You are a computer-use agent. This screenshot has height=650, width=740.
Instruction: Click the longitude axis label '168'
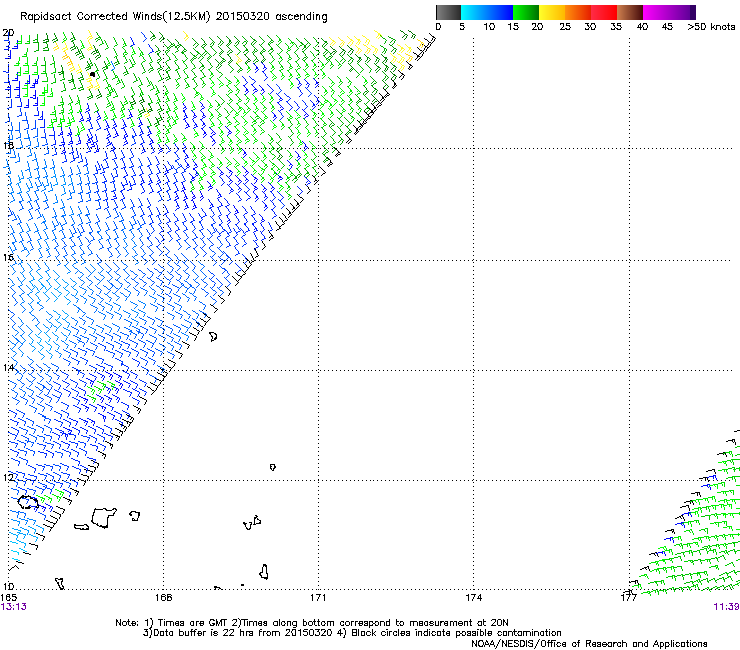coord(164,598)
